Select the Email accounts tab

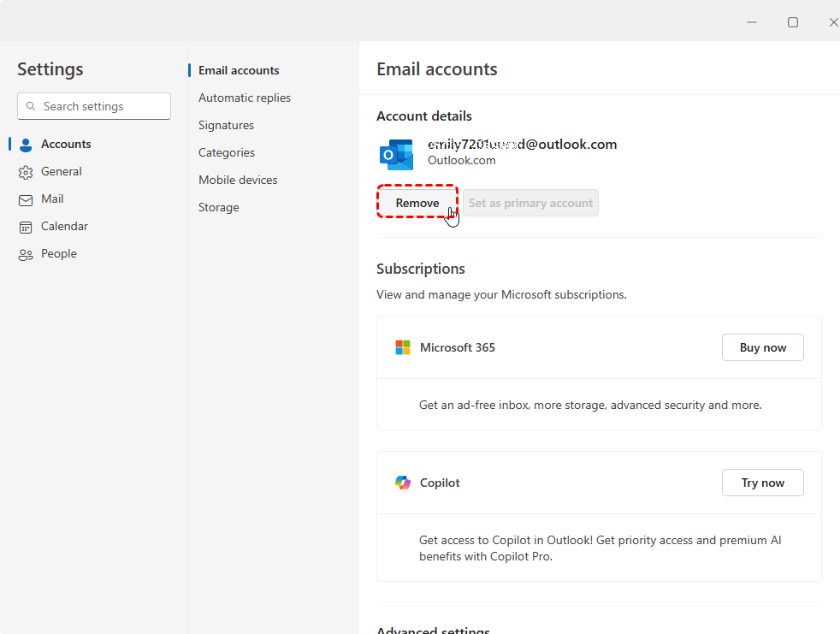239,71
